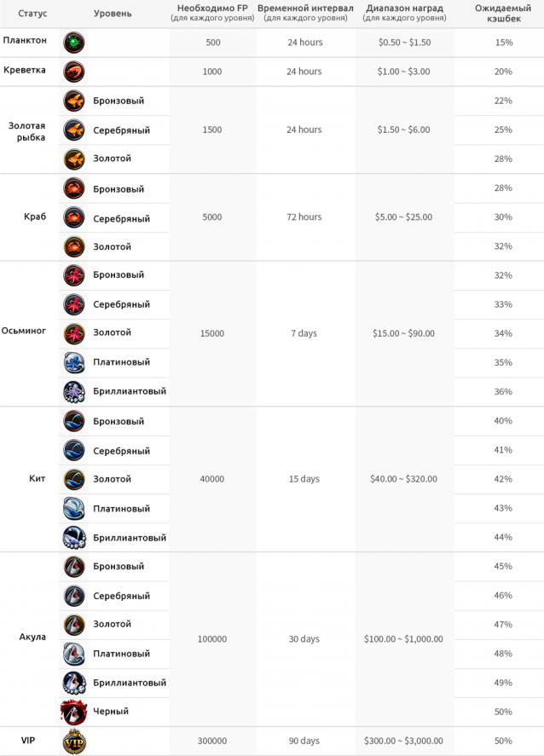Click the Золотая рыбка Серебряный level label
The image size is (544, 756).
(121, 130)
